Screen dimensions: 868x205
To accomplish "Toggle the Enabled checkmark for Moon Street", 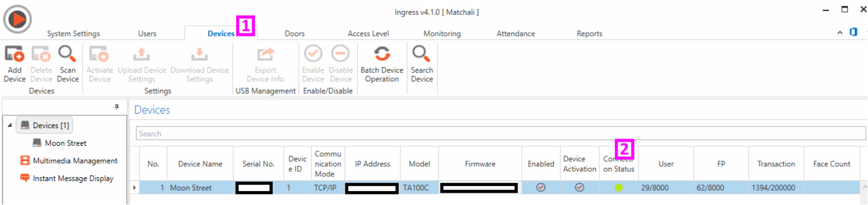I will tap(540, 188).
